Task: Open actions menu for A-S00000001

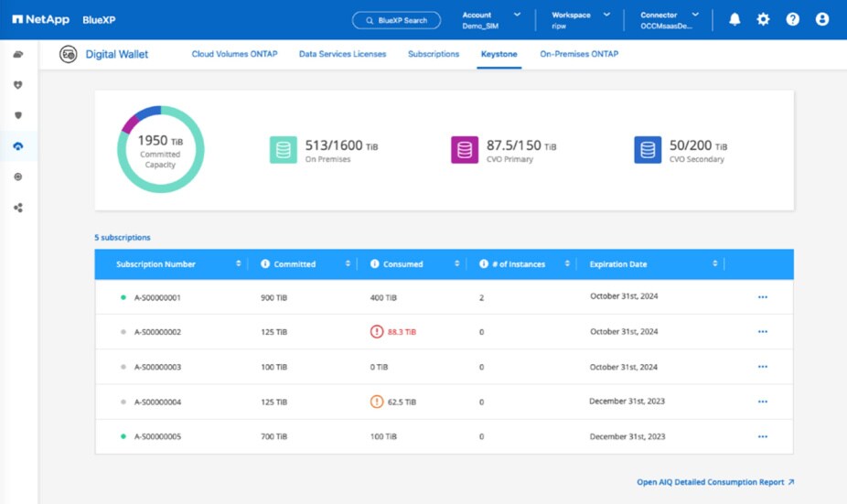Action: tap(762, 297)
